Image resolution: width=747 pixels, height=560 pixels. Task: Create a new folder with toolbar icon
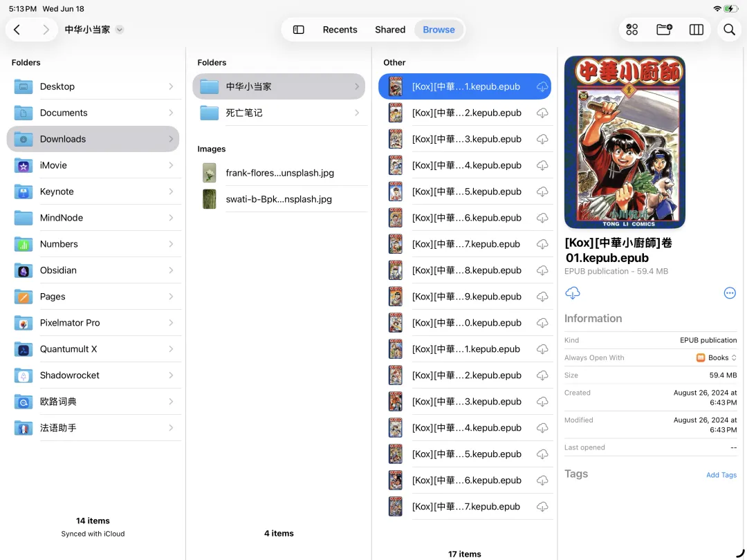click(x=664, y=30)
